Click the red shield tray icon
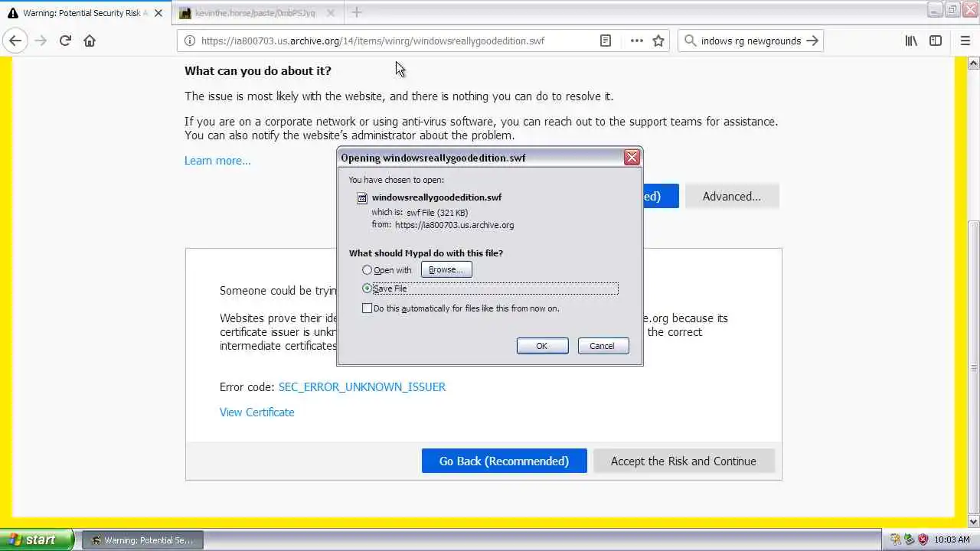980x551 pixels. pos(923,540)
